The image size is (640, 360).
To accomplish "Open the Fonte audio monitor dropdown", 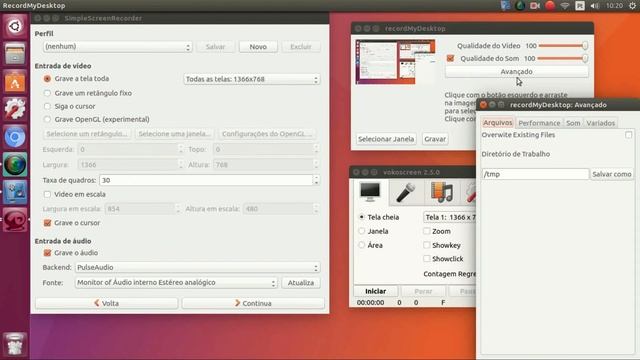I will click(176, 282).
